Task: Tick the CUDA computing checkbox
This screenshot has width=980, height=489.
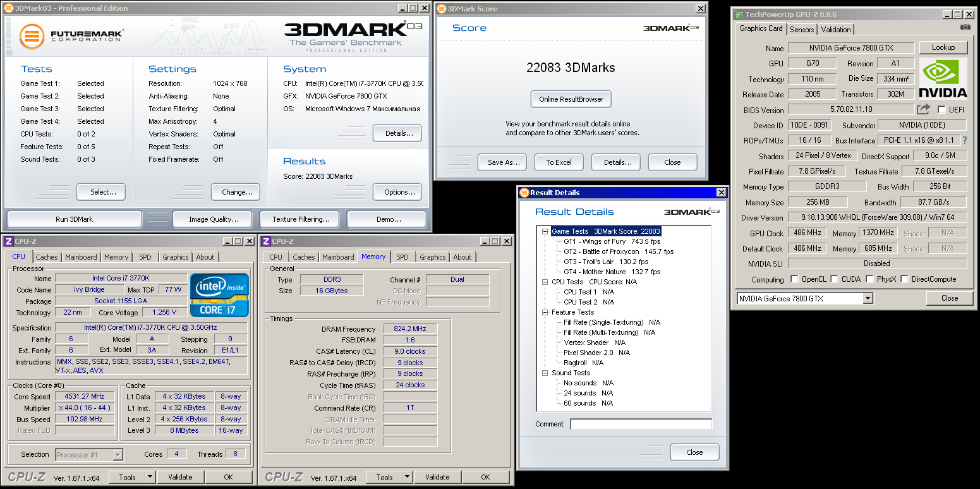Action: [834, 279]
